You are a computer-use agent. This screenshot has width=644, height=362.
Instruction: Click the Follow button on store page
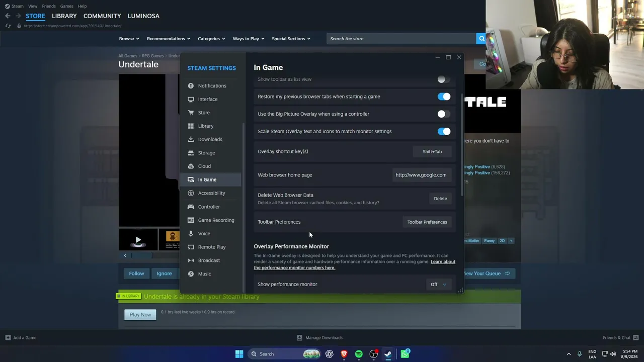click(136, 274)
